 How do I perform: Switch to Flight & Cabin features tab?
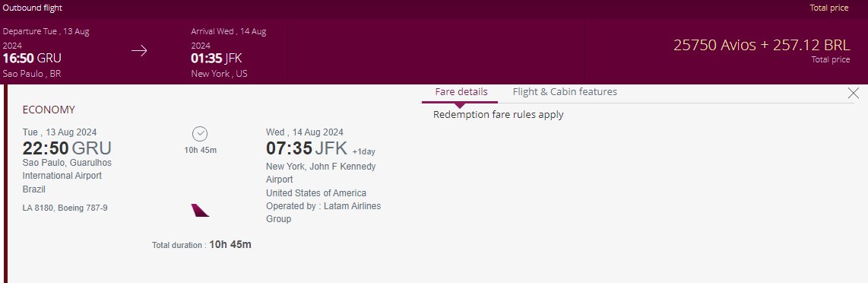tap(565, 92)
